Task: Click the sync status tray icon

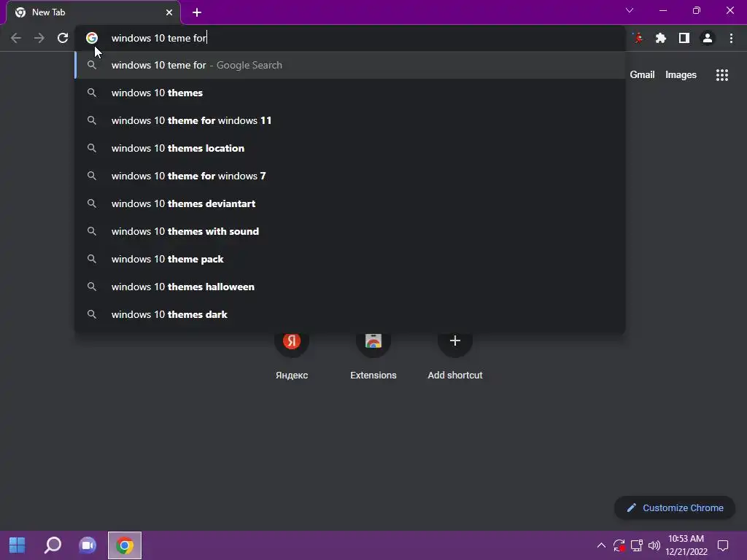Action: [x=619, y=545]
